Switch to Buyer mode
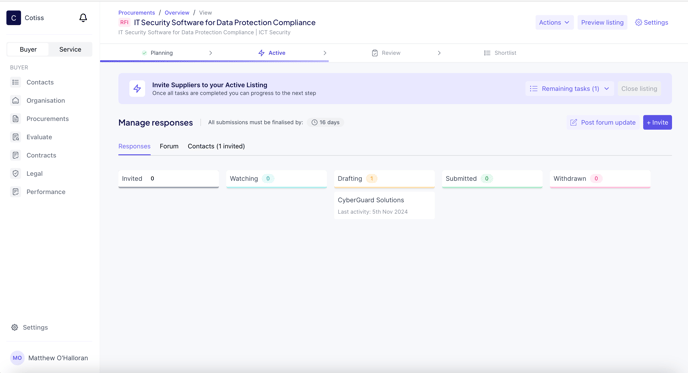The image size is (688, 373). point(28,50)
